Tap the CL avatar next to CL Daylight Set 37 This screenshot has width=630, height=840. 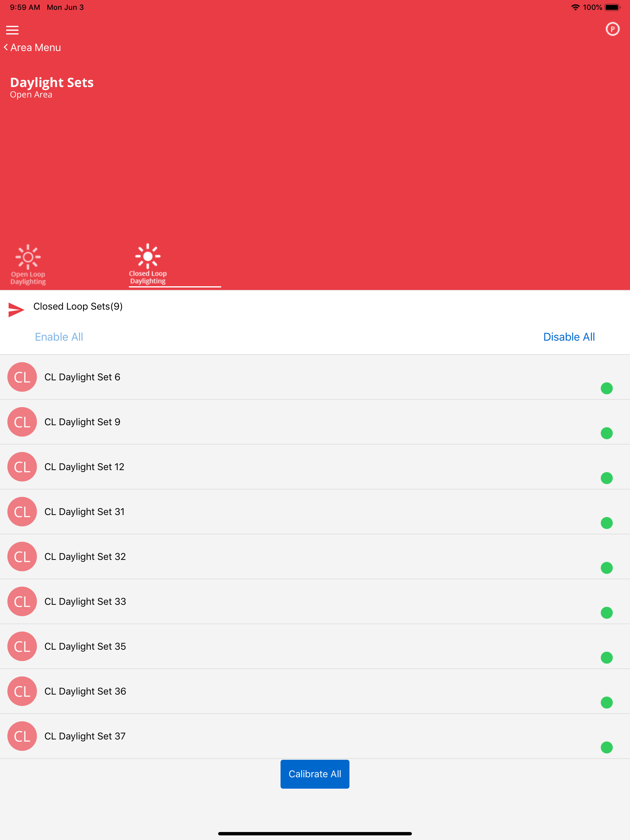tap(22, 736)
